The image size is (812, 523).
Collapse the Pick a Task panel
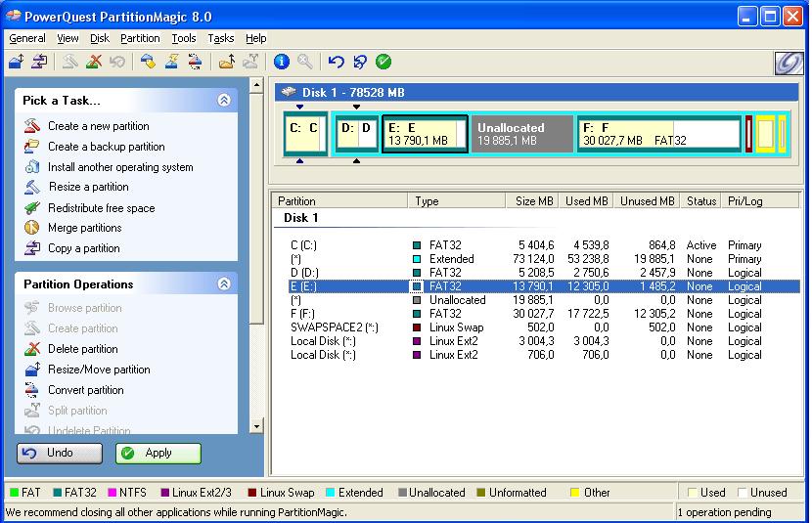pos(224,100)
